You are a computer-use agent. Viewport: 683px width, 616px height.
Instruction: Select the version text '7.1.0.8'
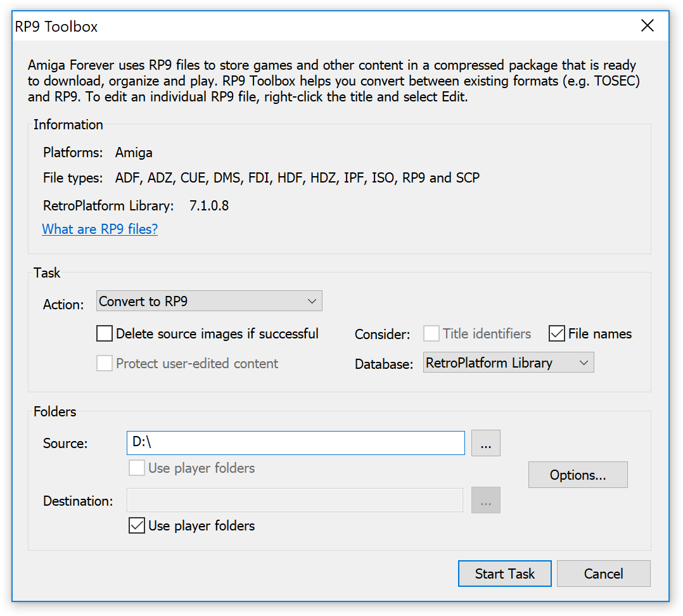(209, 205)
